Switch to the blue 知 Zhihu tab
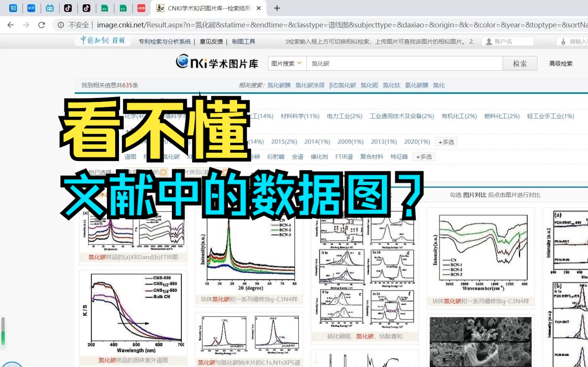 (13, 8)
